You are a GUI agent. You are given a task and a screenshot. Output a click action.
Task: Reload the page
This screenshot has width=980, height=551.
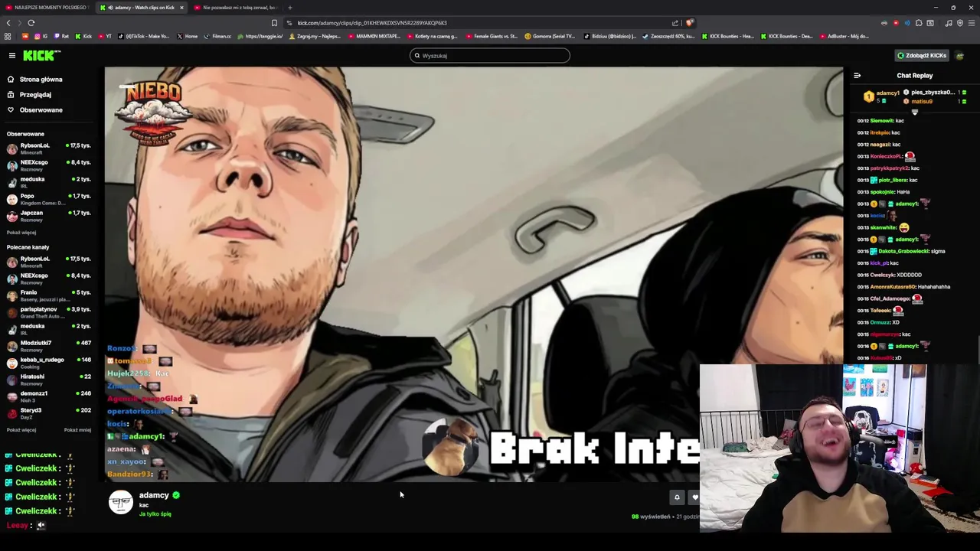click(31, 23)
